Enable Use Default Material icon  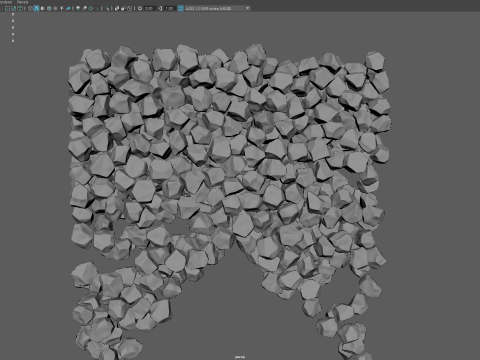[43, 8]
